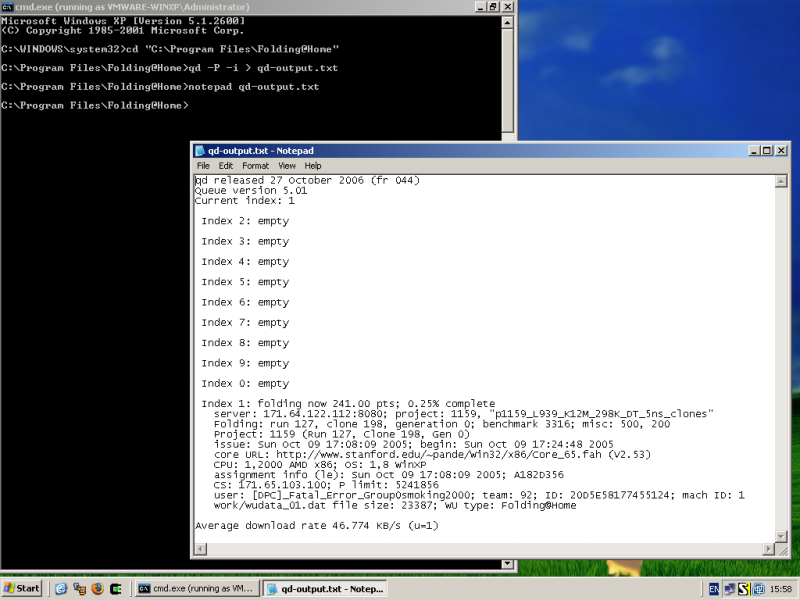Click the cmd window scrollbar thumb
Image resolution: width=800 pixels, height=600 pixels.
click(507, 80)
